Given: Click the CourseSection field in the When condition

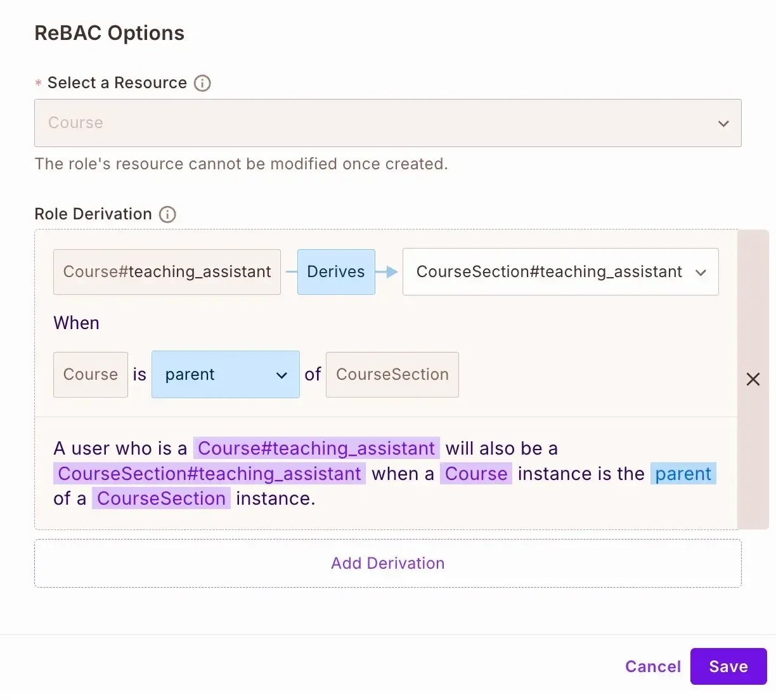Looking at the screenshot, I should tap(392, 375).
